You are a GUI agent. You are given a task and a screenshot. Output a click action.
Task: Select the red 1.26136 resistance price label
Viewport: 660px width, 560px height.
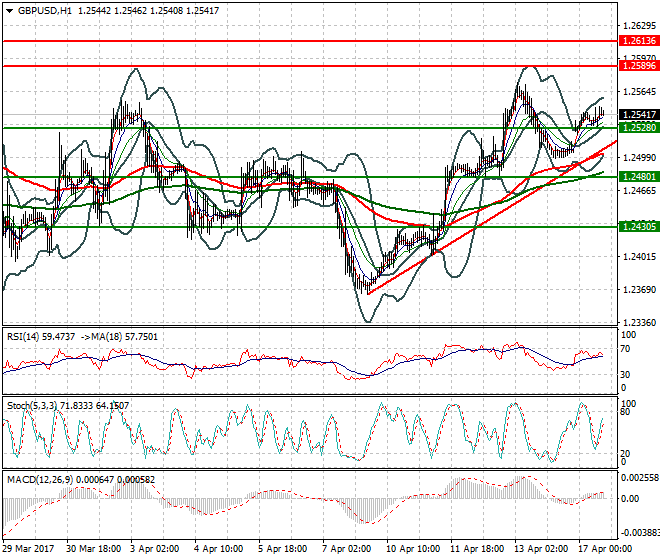click(x=639, y=41)
